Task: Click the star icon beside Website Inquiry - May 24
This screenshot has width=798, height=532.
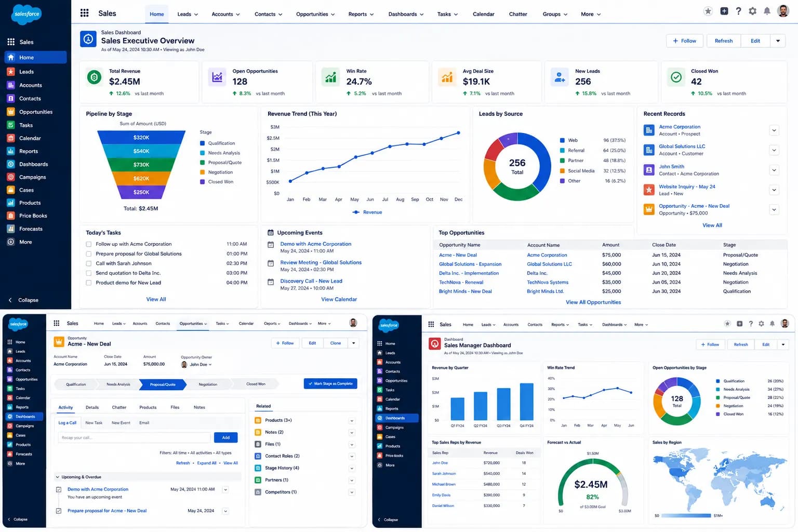Action: pos(649,190)
